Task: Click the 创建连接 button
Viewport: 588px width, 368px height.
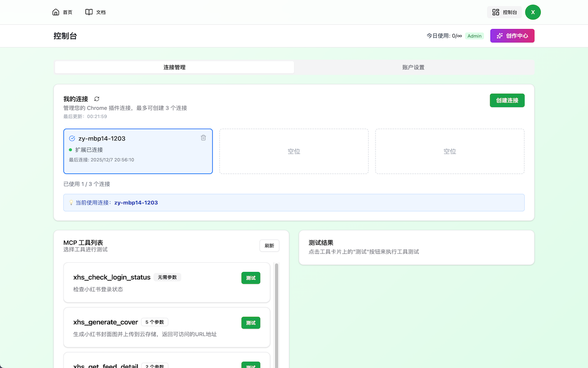Action: point(507,100)
